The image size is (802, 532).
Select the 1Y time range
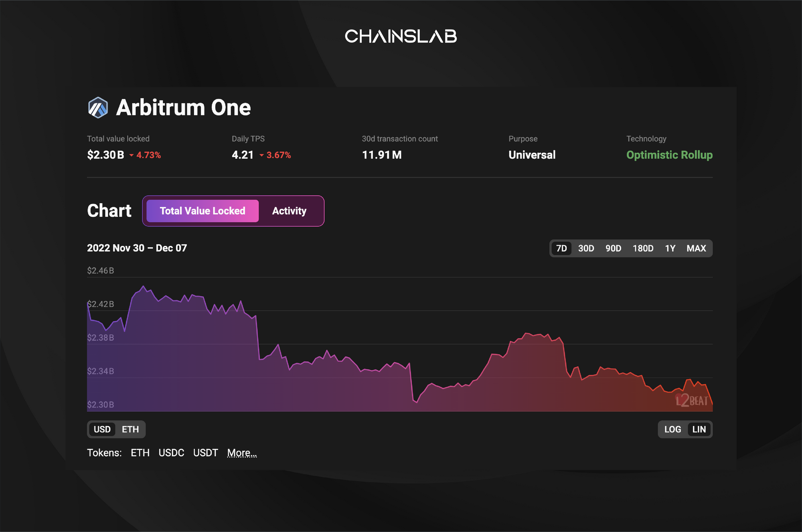670,249
